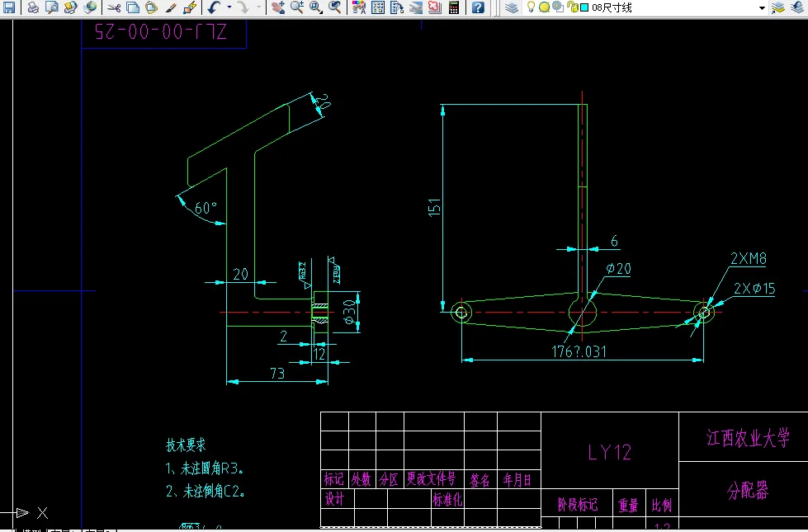
Task: Click the 技术要求 heading text
Action: (x=186, y=445)
